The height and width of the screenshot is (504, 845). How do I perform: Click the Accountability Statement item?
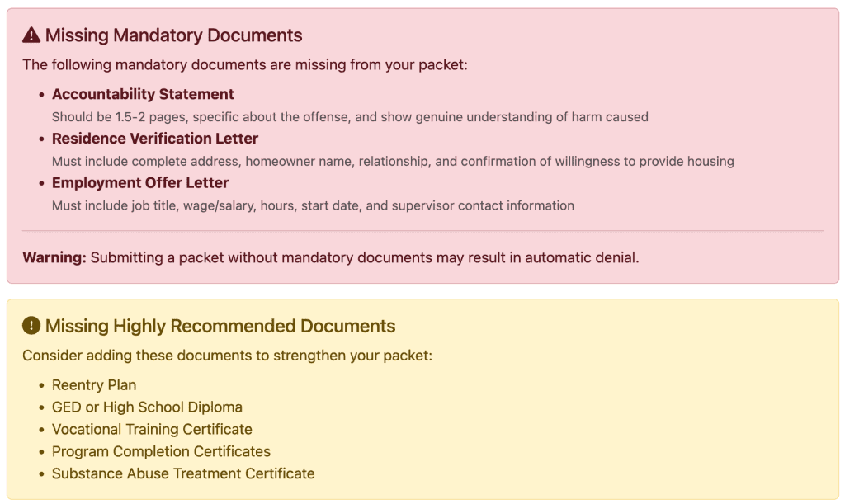point(143,94)
